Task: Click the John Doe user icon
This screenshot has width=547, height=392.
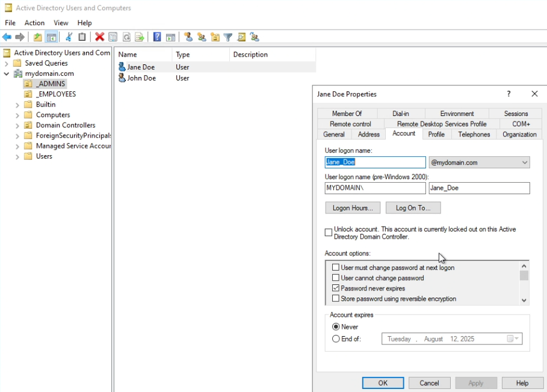Action: 122,78
